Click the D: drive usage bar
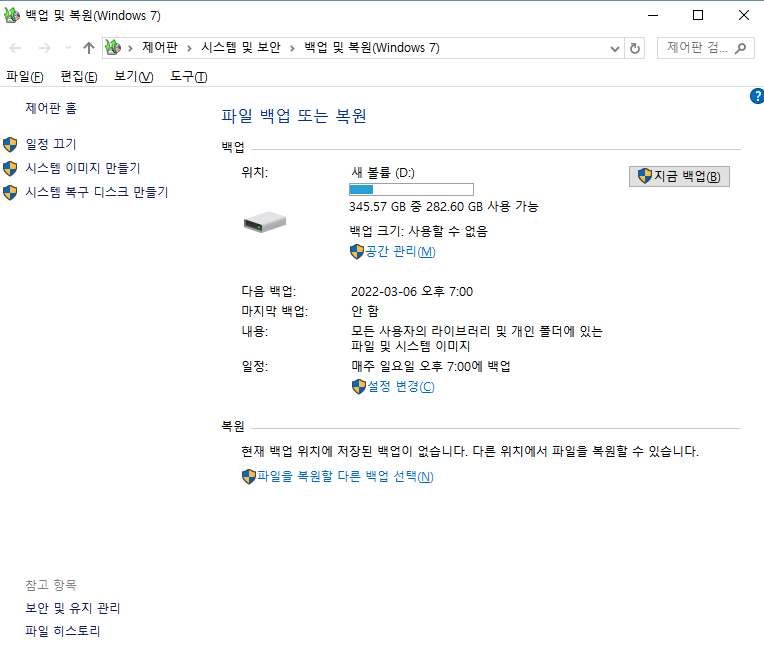 (411, 190)
